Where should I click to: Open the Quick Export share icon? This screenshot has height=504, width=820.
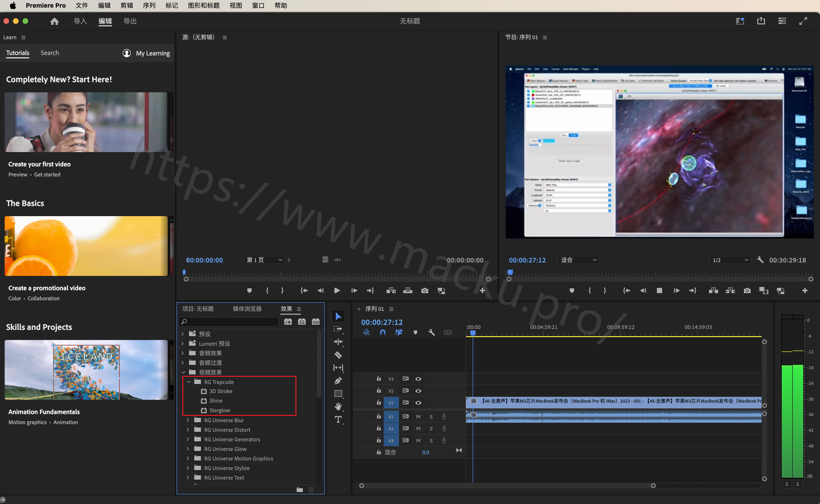761,21
